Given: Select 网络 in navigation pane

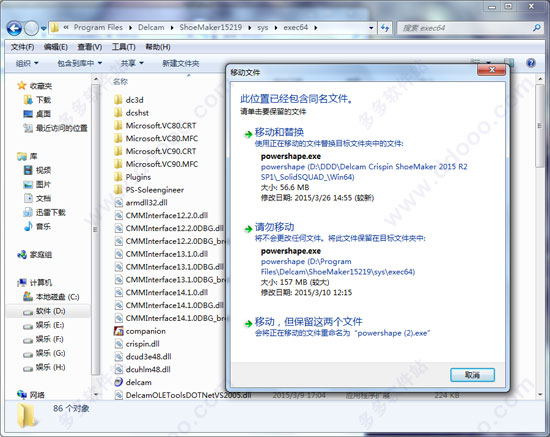Looking at the screenshot, I should click(x=31, y=395).
